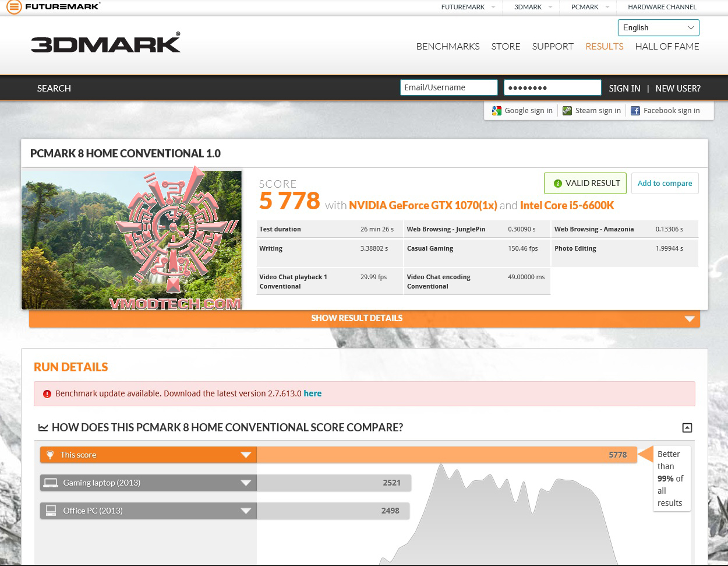This screenshot has height=566, width=728.
Task: Click the Video Chat playback 29.99 fps value
Action: (374, 277)
